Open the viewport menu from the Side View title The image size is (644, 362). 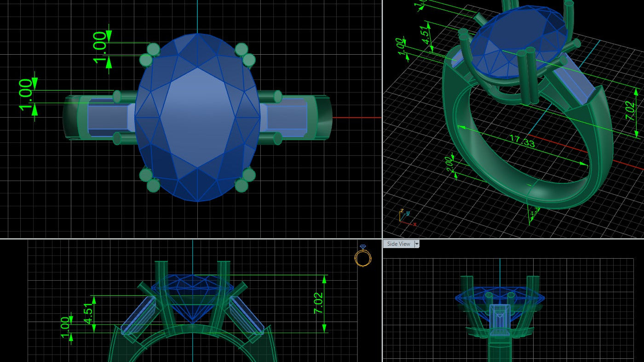[399, 244]
